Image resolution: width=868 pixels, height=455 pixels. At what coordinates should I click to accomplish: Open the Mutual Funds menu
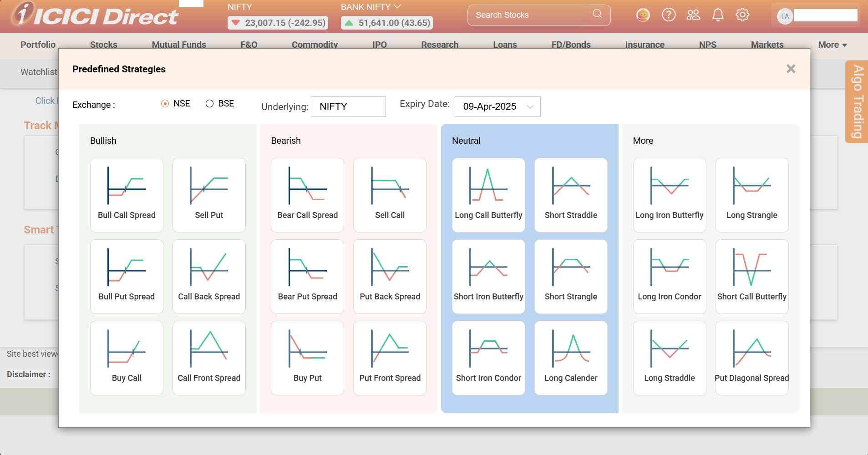179,45
